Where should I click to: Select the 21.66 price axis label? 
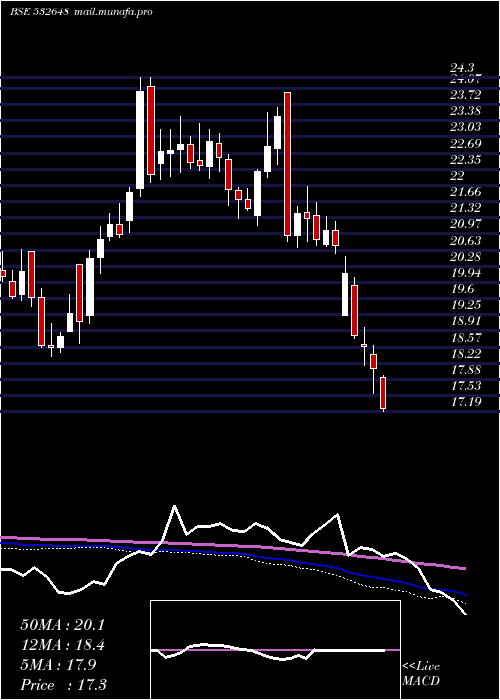(466, 192)
